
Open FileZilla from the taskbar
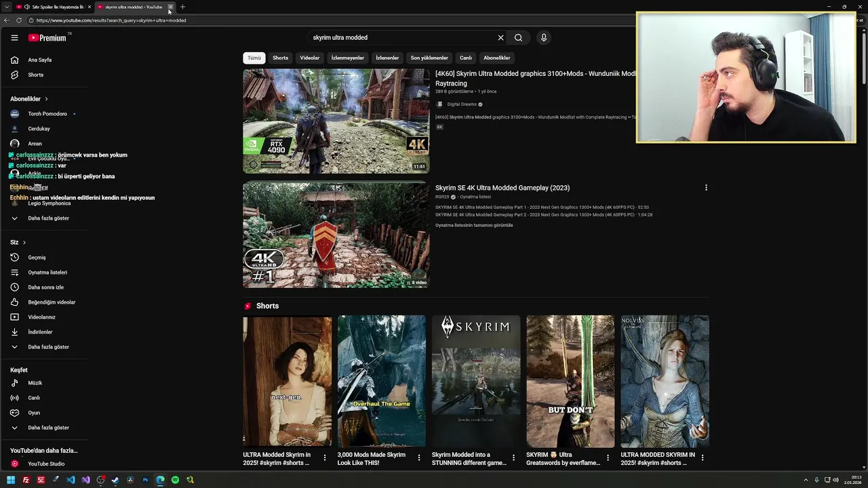click(26, 480)
